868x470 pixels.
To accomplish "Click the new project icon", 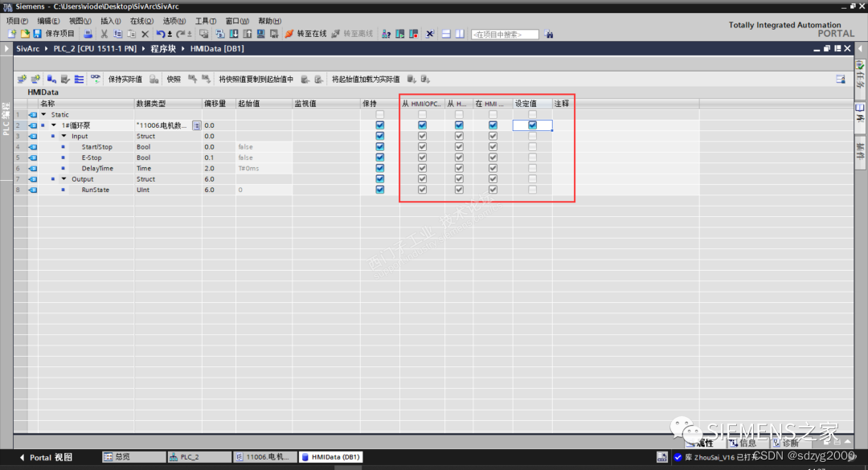I will [11, 34].
